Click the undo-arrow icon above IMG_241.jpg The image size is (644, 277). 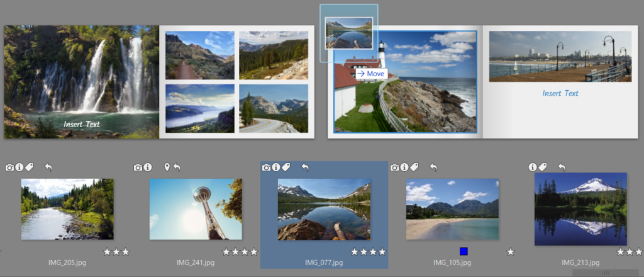[177, 167]
